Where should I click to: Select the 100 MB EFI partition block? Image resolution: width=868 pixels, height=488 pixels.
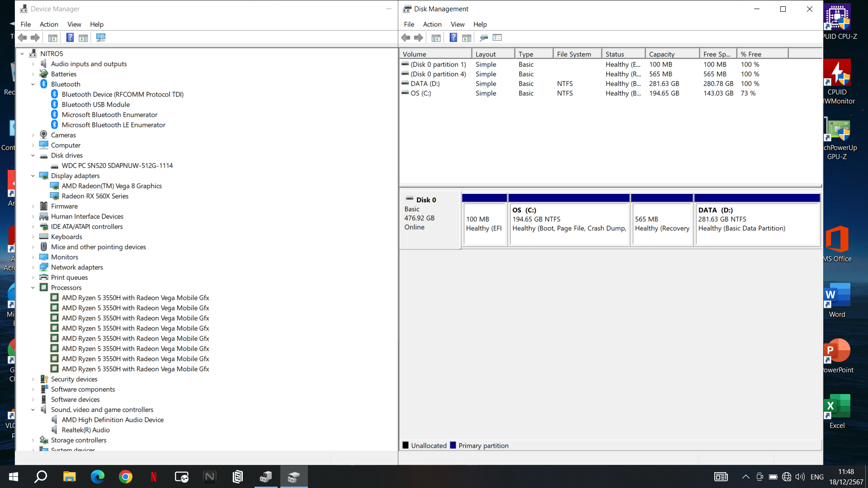(484, 221)
